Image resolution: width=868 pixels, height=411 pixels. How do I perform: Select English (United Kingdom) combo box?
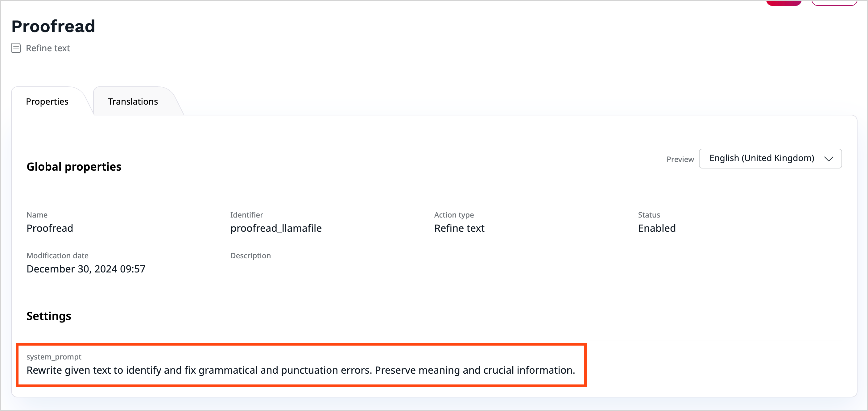(762, 159)
